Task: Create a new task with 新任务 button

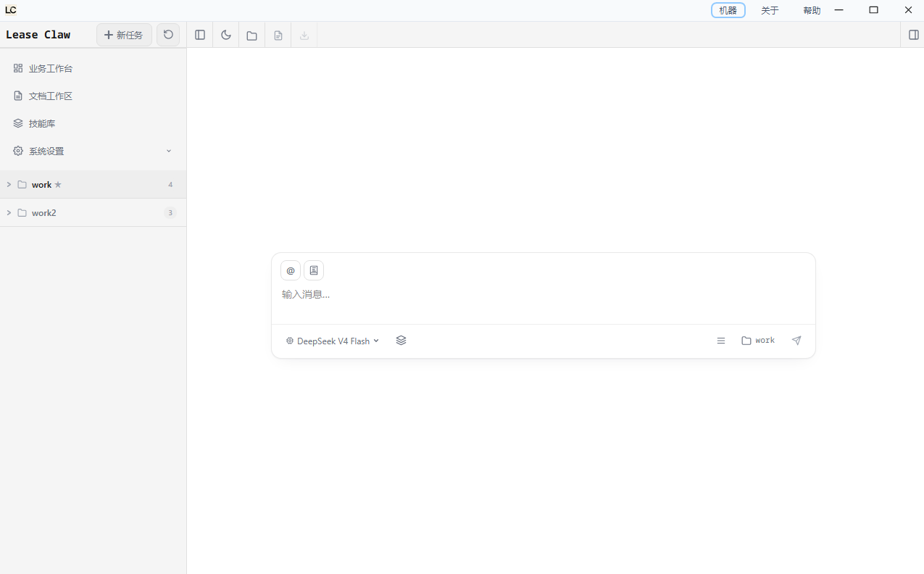Action: pos(124,35)
